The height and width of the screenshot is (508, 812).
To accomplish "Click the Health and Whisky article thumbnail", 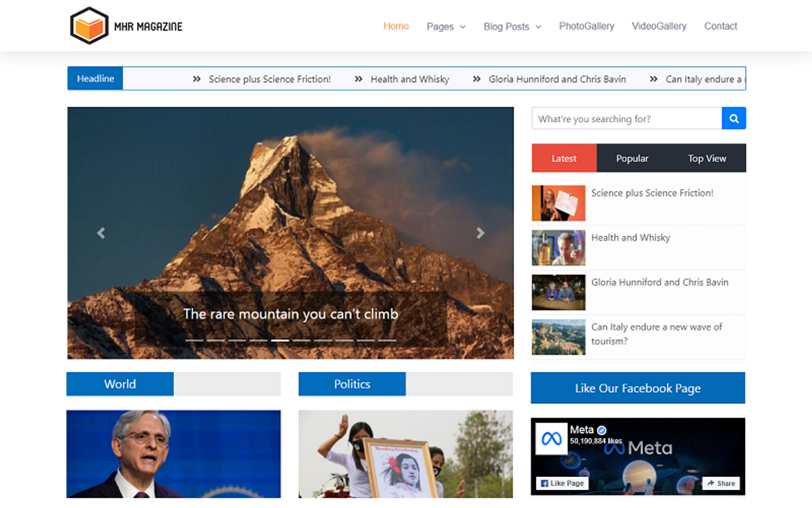I will tap(558, 247).
